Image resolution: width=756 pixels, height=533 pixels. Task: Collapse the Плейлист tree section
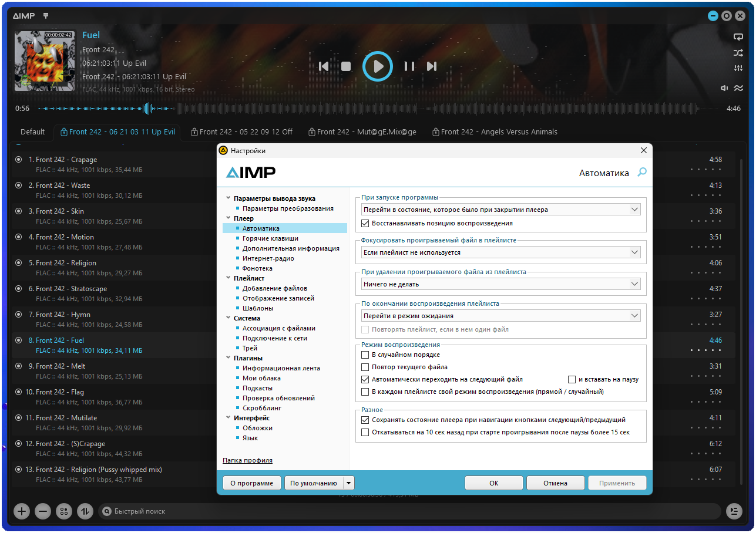tap(228, 278)
